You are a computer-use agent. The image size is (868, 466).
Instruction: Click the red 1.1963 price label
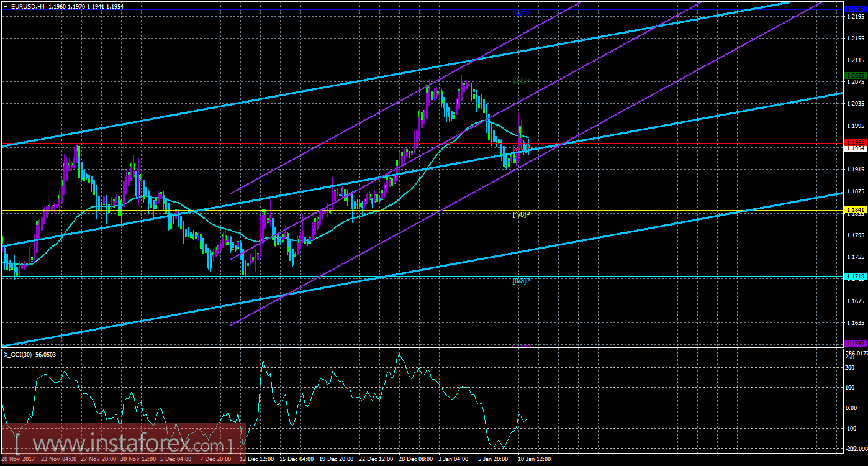click(x=856, y=143)
